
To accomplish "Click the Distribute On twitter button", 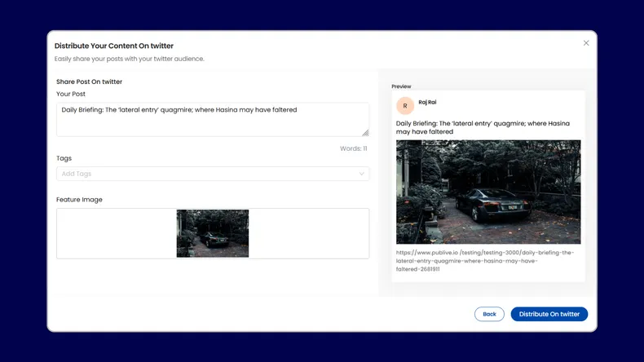I will coord(549,314).
